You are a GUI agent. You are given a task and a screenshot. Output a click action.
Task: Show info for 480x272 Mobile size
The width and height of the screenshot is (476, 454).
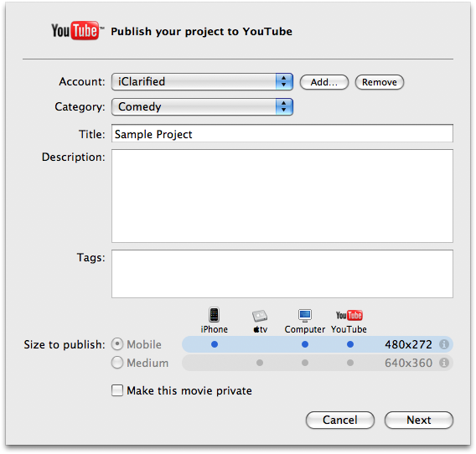click(444, 344)
